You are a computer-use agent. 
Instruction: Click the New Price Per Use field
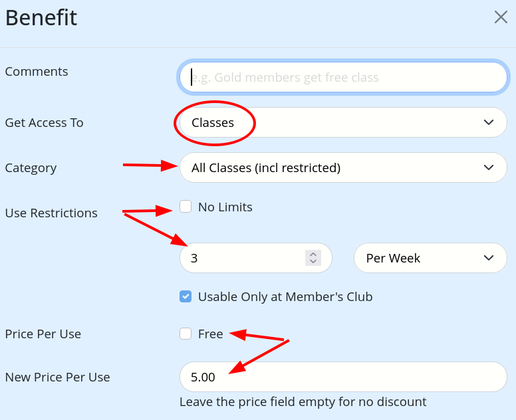coord(343,377)
